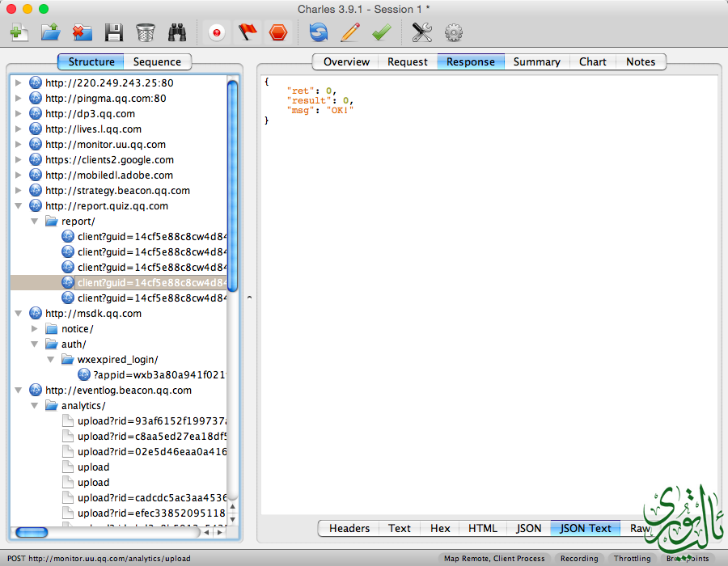Select the upload?rid=efec33852095118 entry
728x566 pixels.
(x=152, y=513)
